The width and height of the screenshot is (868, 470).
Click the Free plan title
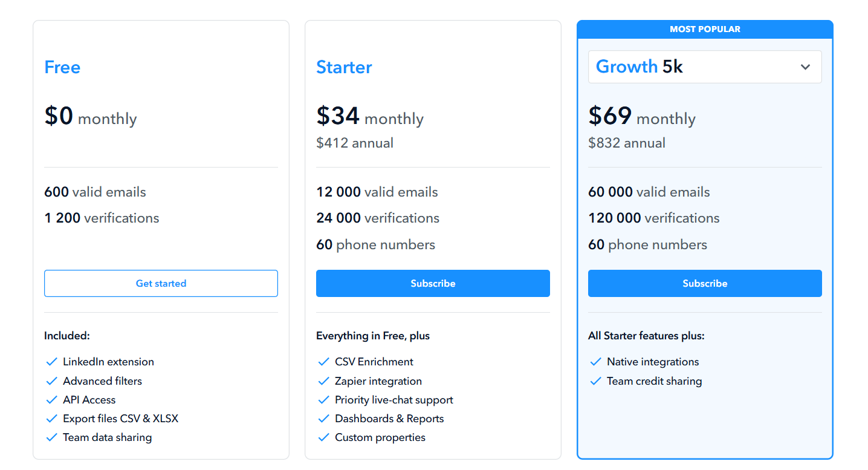(62, 67)
